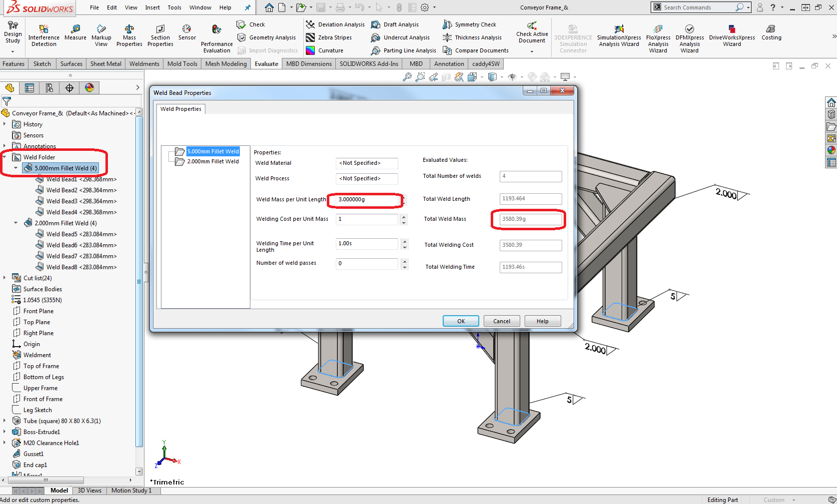This screenshot has height=504, width=837.
Task: Open the Weld Material dropdown
Action: point(367,163)
